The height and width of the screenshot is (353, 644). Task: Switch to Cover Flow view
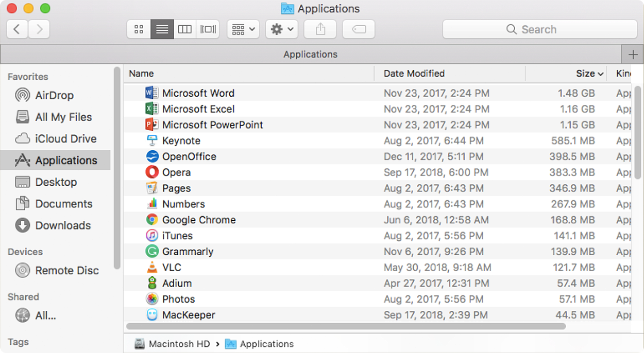click(208, 29)
